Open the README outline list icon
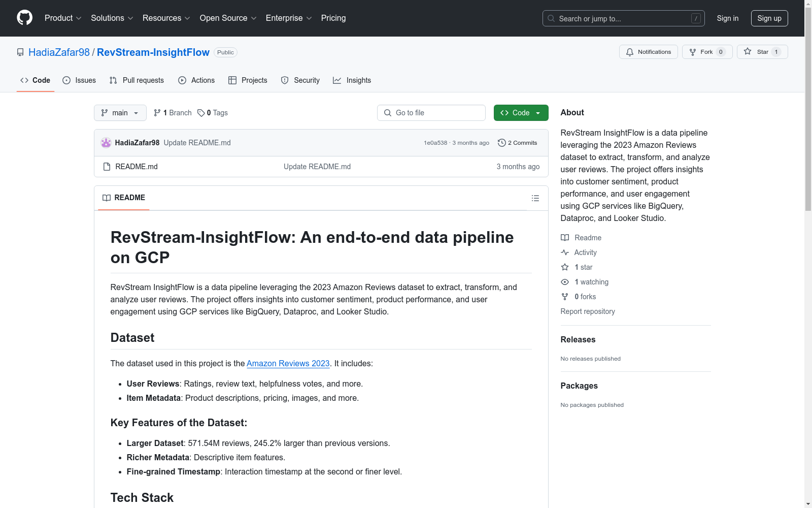The width and height of the screenshot is (812, 508). (535, 198)
